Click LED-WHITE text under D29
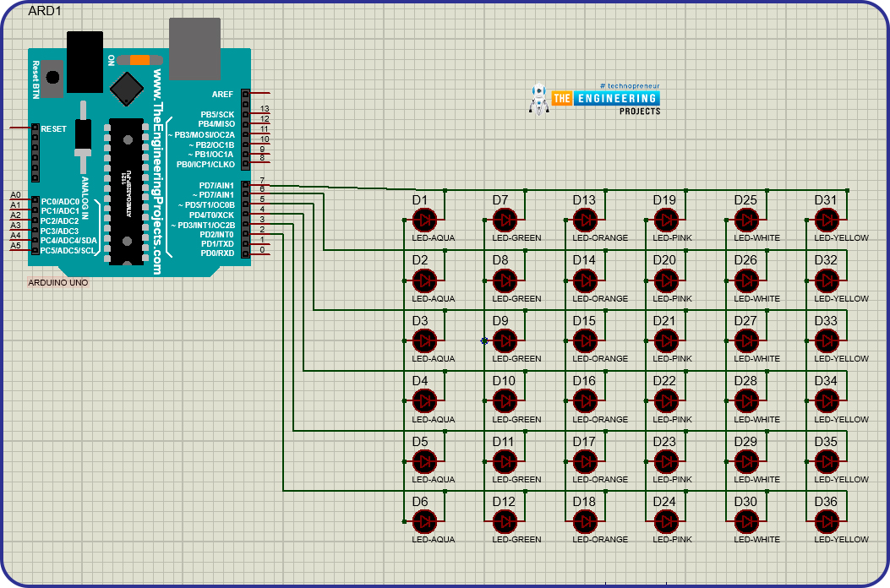890x588 pixels. point(756,480)
